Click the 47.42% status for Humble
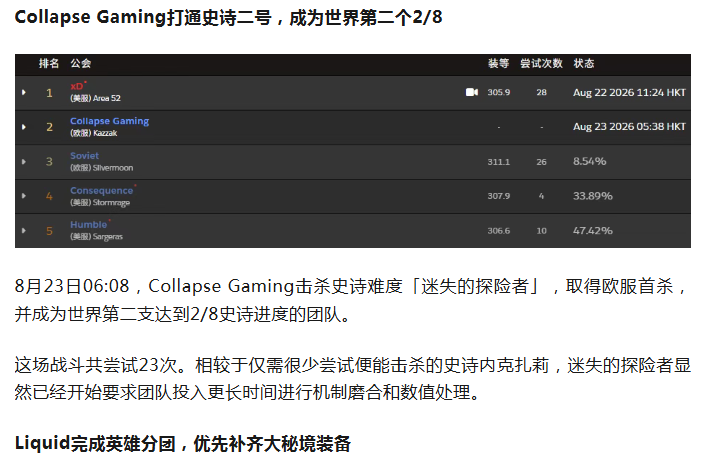The width and height of the screenshot is (714, 461). [x=593, y=230]
